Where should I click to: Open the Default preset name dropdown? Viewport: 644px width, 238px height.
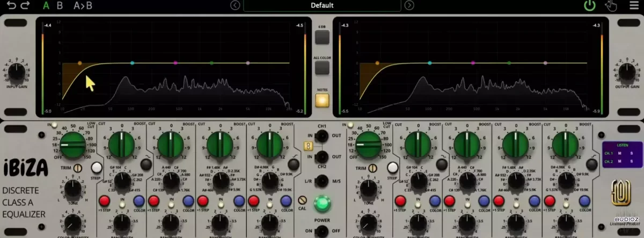coord(322,5)
